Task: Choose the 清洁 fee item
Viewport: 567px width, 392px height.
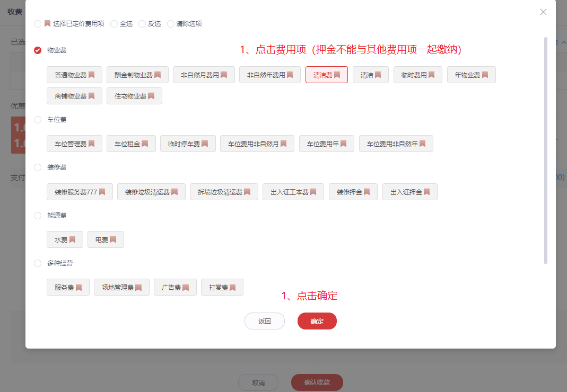Action: point(371,75)
